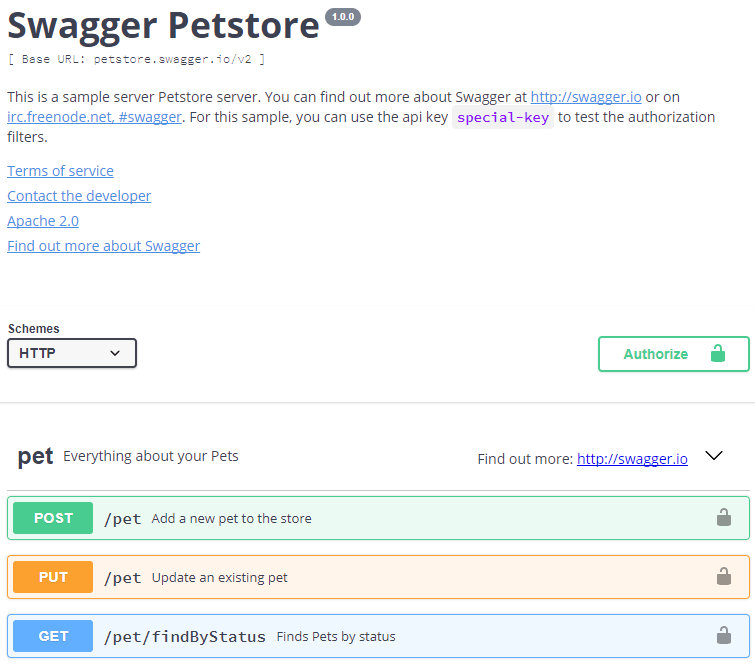Click the Schemes label
Viewport: 755px width, 668px height.
(34, 328)
